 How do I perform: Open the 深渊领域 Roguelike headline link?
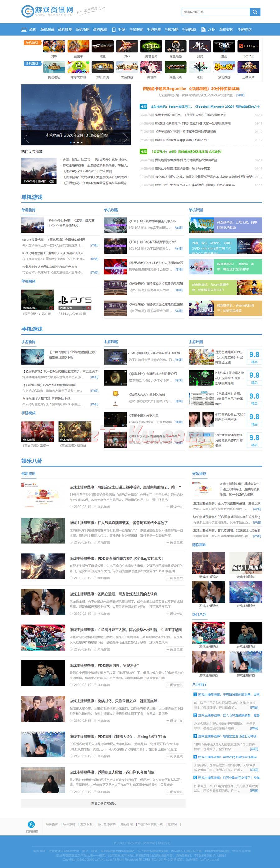pyautogui.click(x=191, y=89)
